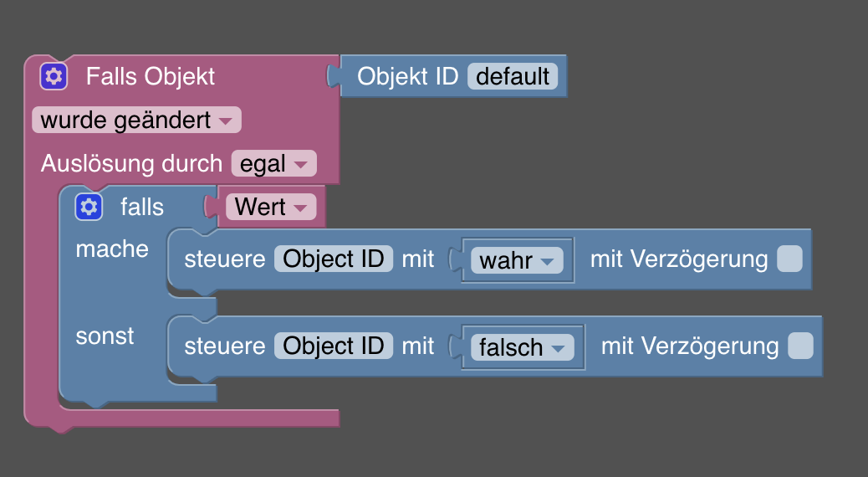This screenshot has height=477, width=868.
Task: Choose Object ID in first steuere block
Action: pyautogui.click(x=334, y=259)
